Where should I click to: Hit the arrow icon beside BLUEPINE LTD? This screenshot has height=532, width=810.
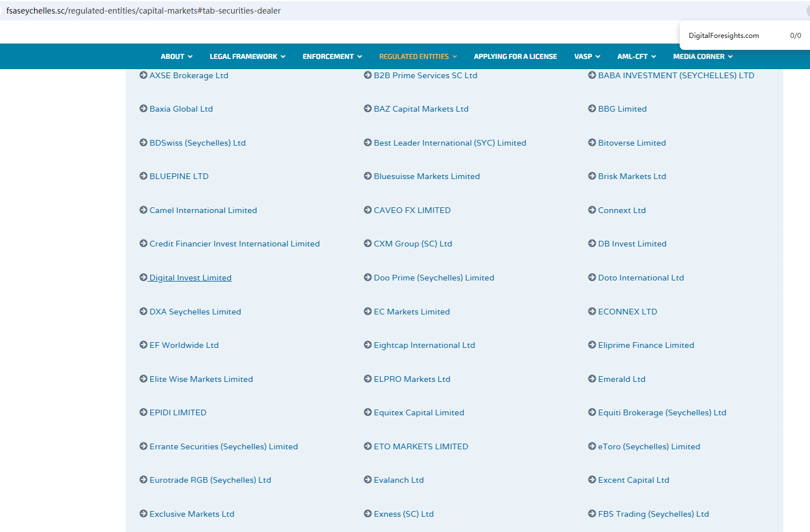pyautogui.click(x=143, y=176)
